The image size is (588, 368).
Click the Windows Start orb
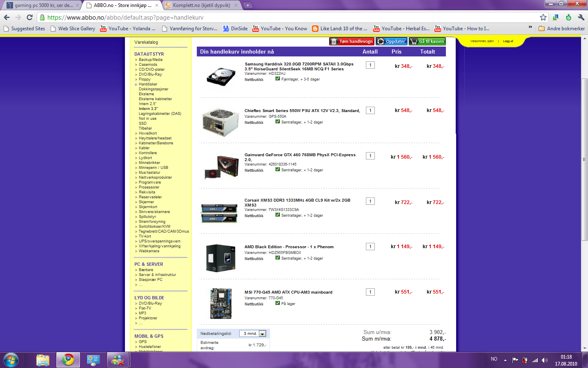click(11, 360)
